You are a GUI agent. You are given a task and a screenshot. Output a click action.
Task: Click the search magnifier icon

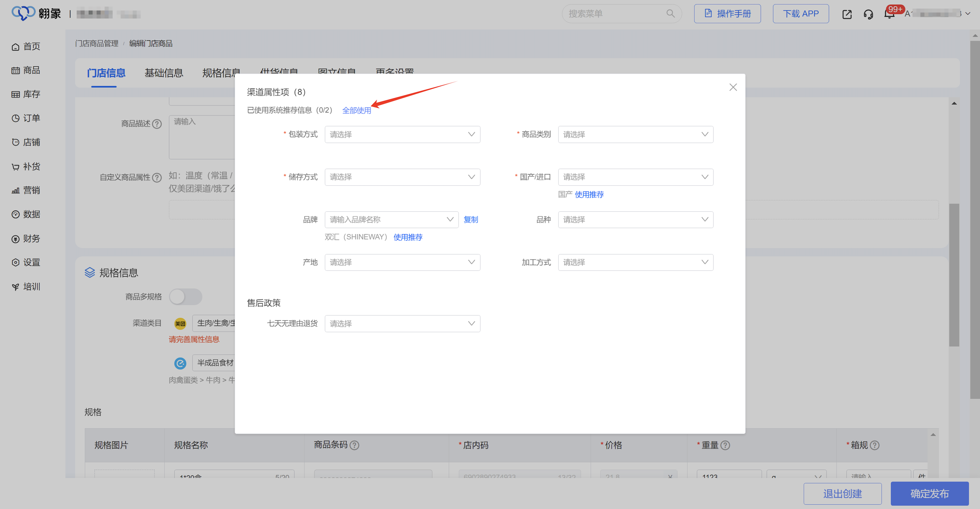point(670,14)
